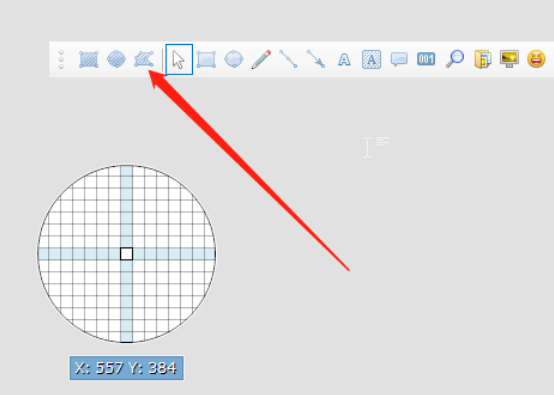The image size is (554, 395).
Task: Select the line drawing tool
Action: 288,59
